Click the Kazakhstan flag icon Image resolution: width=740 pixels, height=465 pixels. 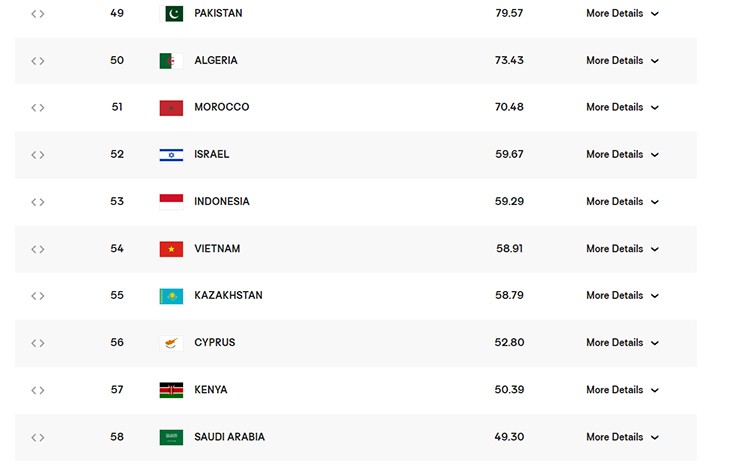tap(171, 296)
